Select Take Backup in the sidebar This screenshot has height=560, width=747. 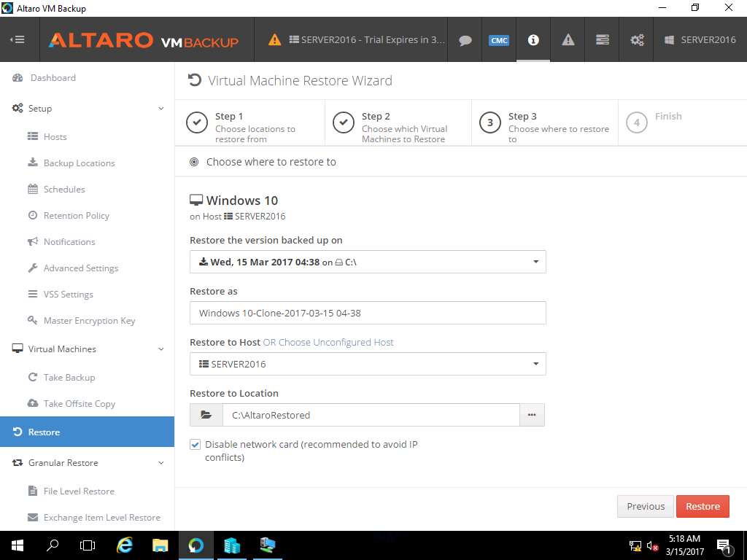tap(69, 377)
